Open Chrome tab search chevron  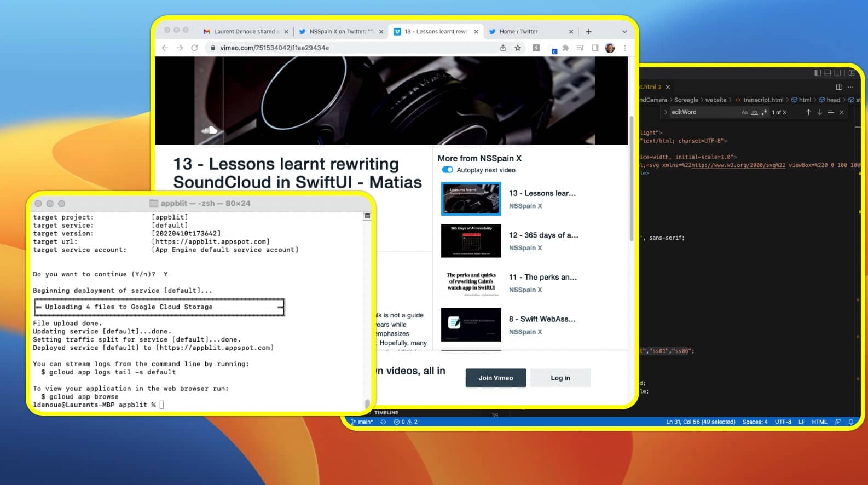click(624, 32)
